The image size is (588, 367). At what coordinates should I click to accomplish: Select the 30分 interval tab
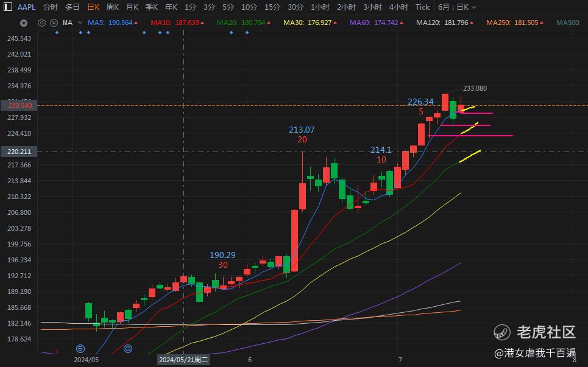point(295,7)
